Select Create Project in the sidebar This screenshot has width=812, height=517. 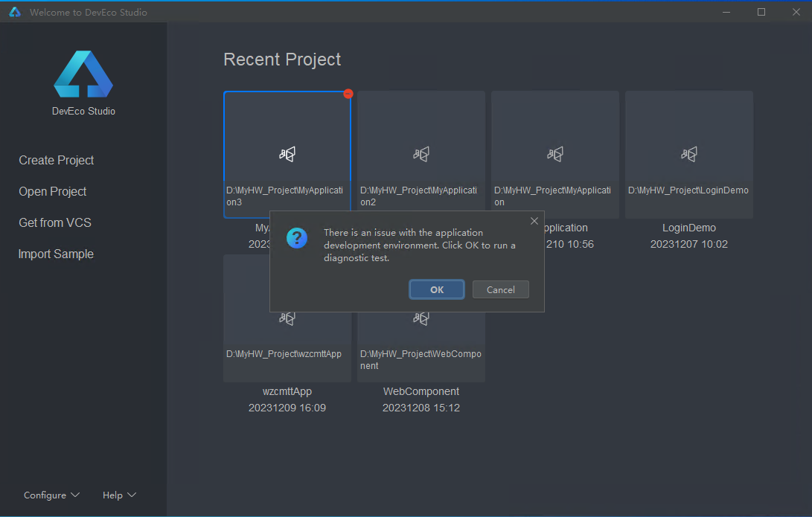pos(57,160)
